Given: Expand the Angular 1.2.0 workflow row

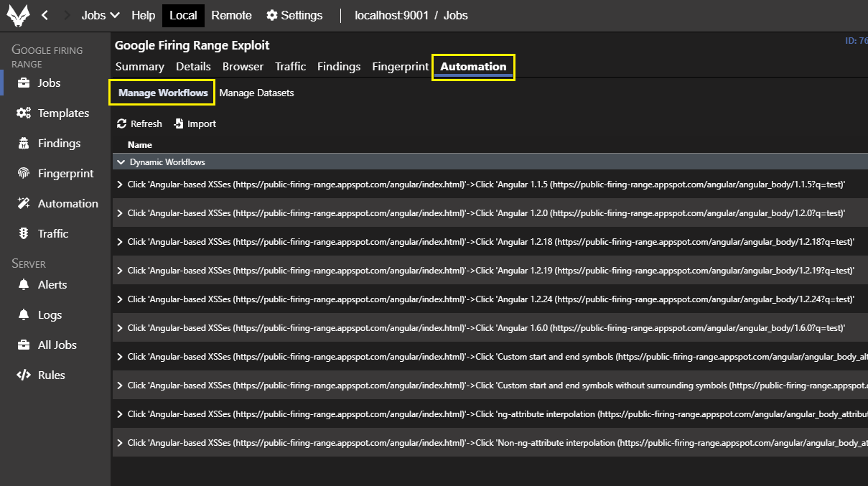Looking at the screenshot, I should [120, 213].
